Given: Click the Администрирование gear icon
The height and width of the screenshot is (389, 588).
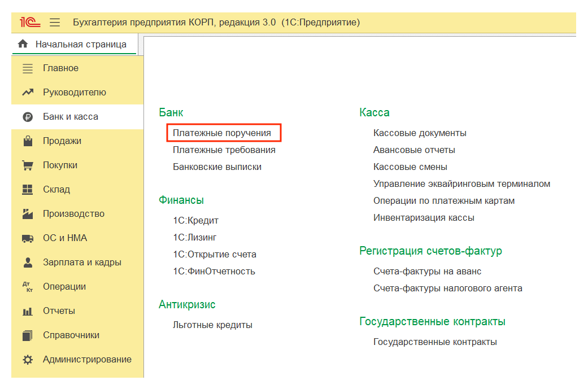Looking at the screenshot, I should pyautogui.click(x=28, y=360).
